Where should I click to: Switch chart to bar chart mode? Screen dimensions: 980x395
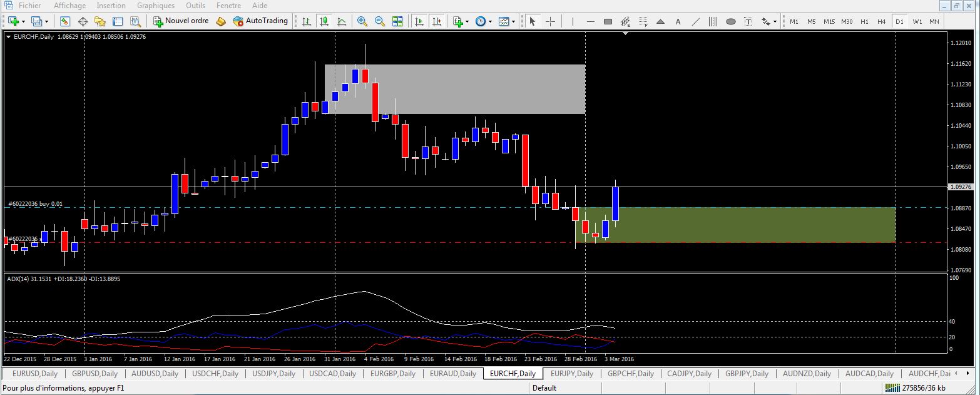307,21
